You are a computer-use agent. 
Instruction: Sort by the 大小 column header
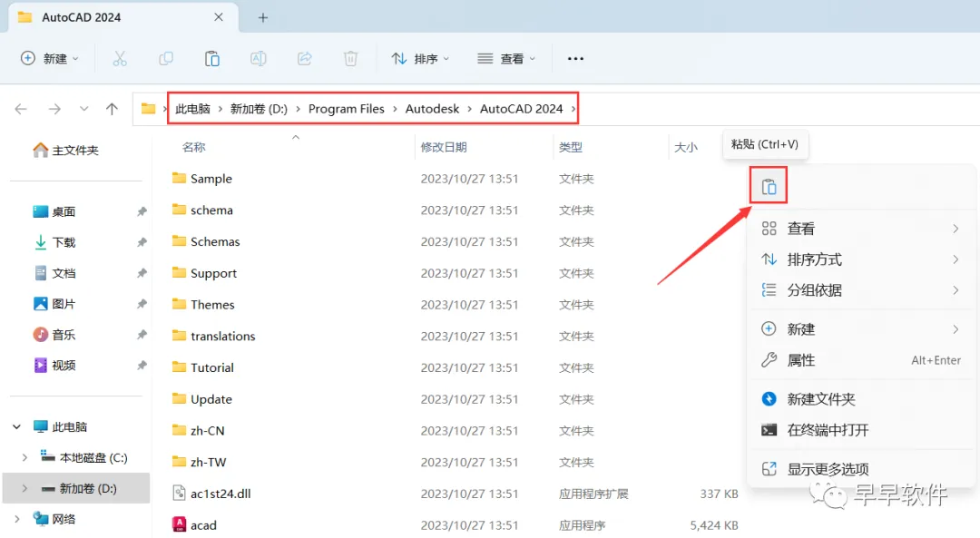686,148
